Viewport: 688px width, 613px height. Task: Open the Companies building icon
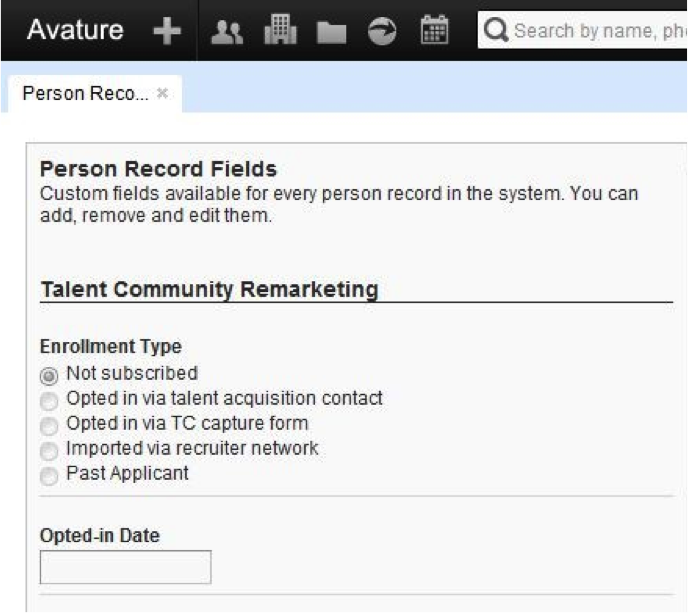pos(281,31)
